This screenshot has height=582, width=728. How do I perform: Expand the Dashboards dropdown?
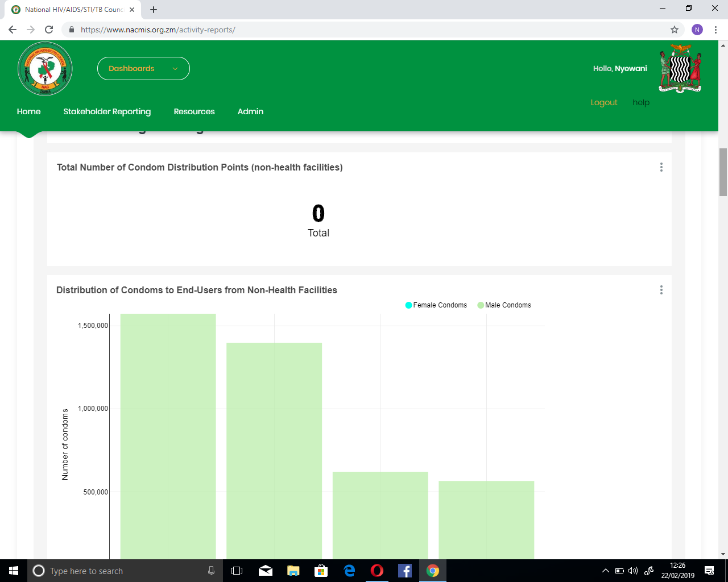(x=143, y=68)
